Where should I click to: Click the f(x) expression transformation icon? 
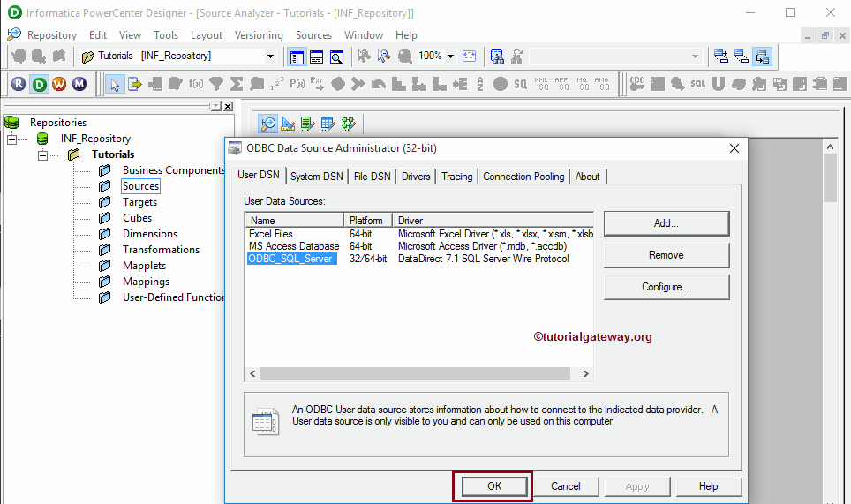pyautogui.click(x=196, y=84)
